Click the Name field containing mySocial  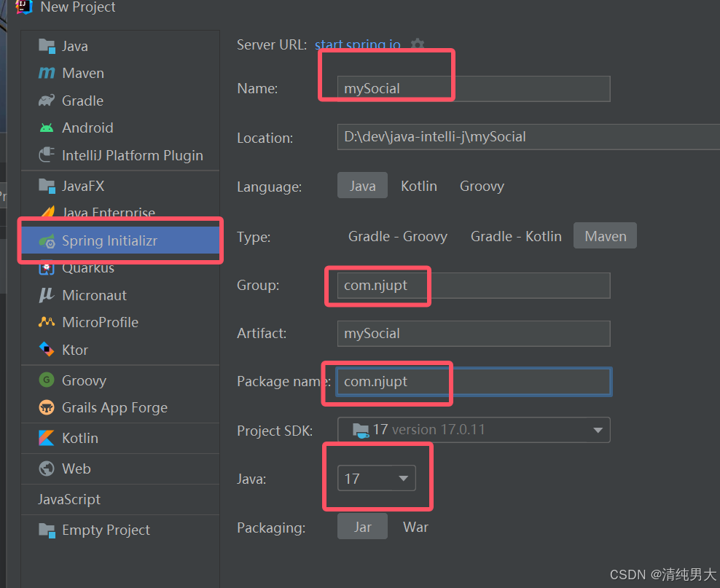pos(474,89)
